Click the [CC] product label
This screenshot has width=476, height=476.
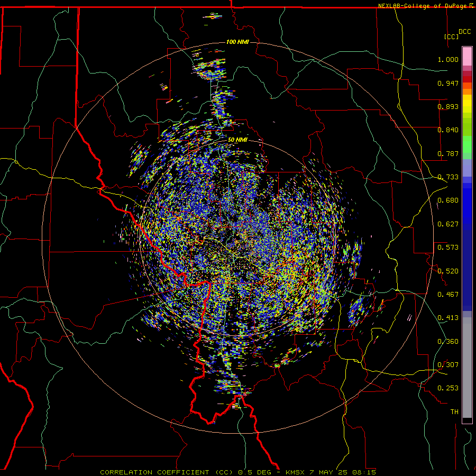point(451,36)
